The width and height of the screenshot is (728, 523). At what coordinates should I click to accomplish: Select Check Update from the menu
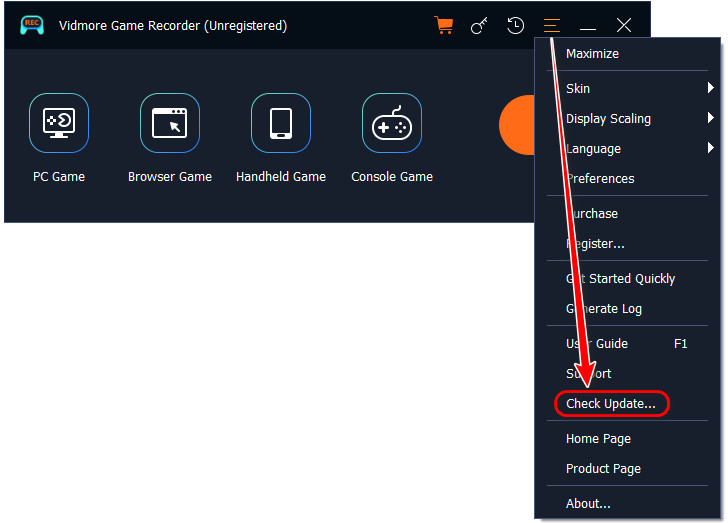click(611, 404)
